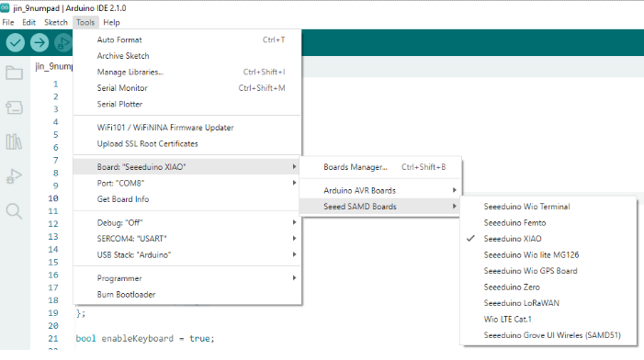Viewport: 644px width, 360px height.
Task: Click the Upload arrow button
Action: (x=40, y=42)
